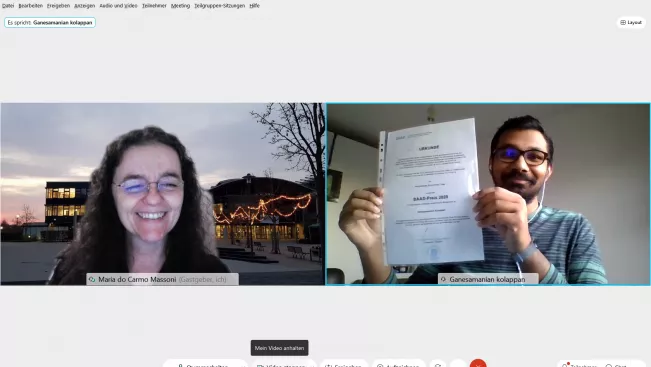Click the red end meeting icon
This screenshot has height=367, width=651.
tap(478, 364)
